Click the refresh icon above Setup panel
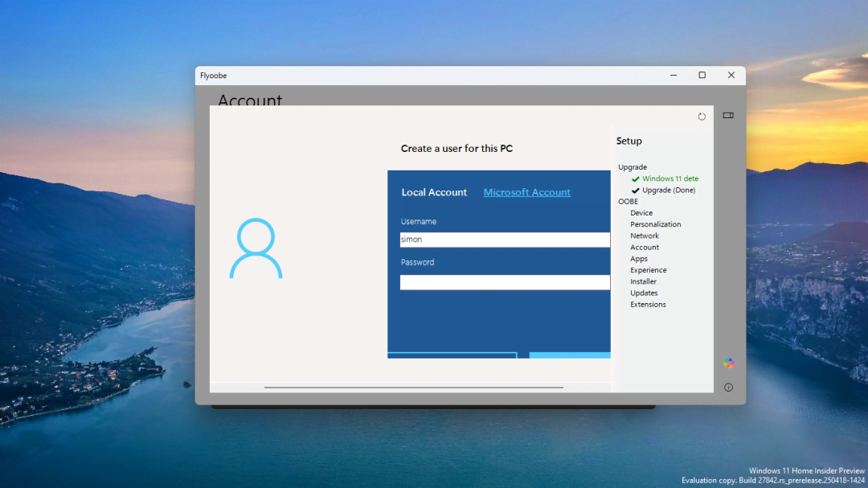The width and height of the screenshot is (868, 488). tap(702, 117)
